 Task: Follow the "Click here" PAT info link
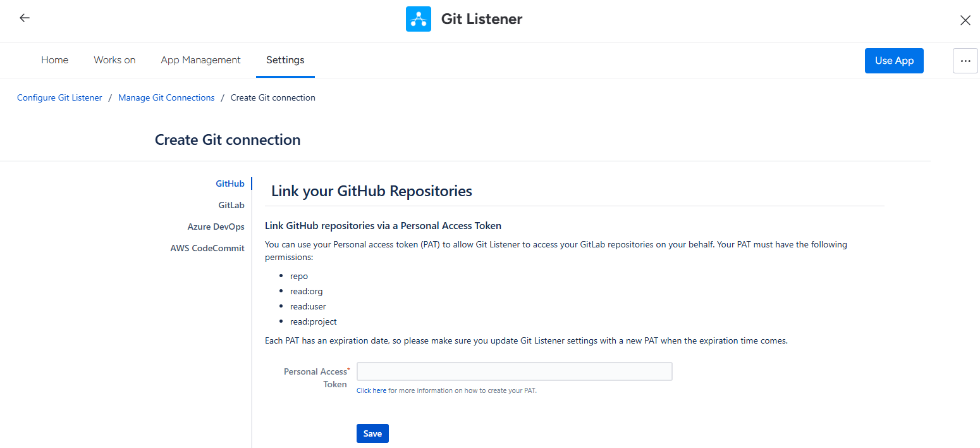coord(371,390)
